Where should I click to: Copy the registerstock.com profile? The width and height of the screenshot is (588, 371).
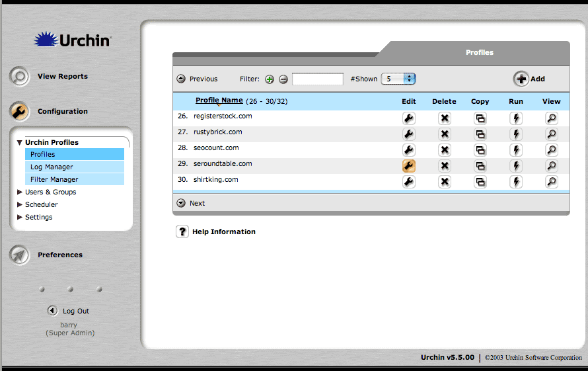tap(480, 118)
